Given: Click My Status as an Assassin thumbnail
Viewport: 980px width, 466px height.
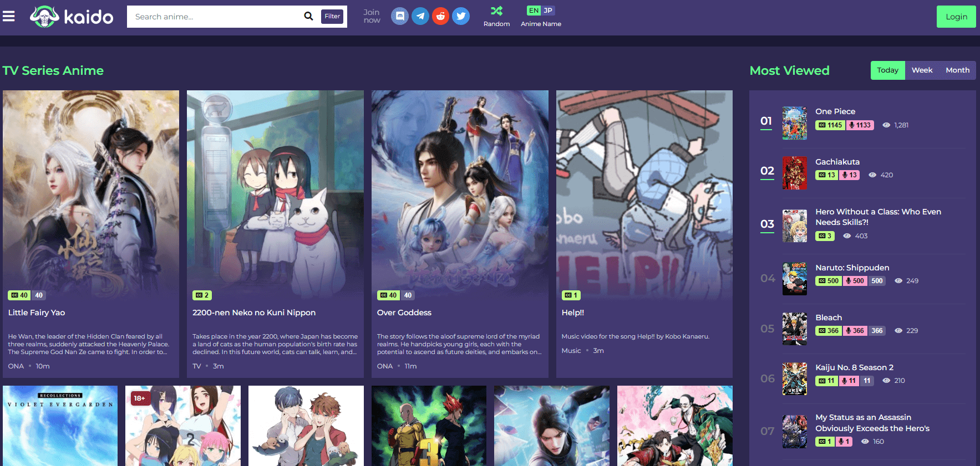Looking at the screenshot, I should coord(795,431).
